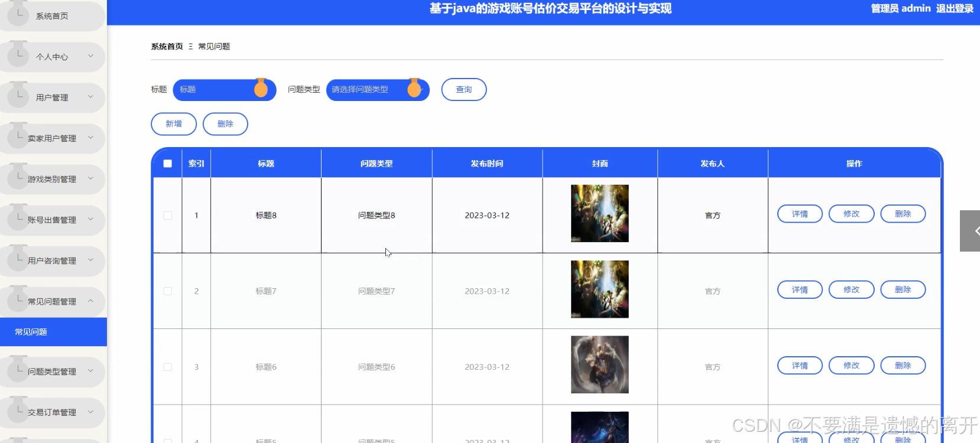
Task: Expand the 游戏类别管理 menu chevron
Action: point(90,178)
